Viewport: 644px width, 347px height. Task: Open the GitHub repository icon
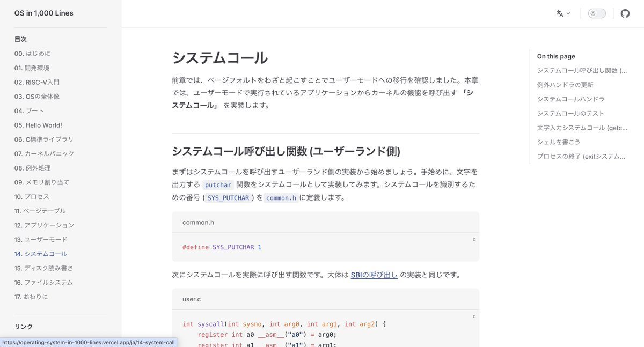[625, 13]
